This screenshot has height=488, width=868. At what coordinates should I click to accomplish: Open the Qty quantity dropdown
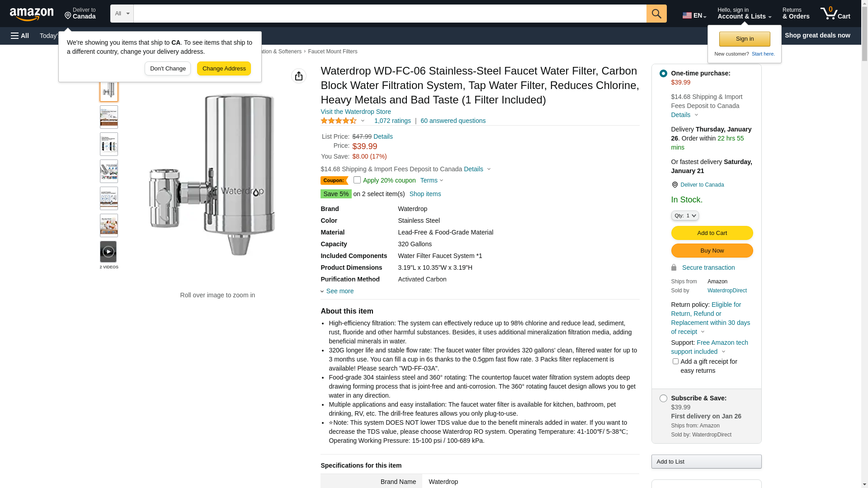pos(685,216)
